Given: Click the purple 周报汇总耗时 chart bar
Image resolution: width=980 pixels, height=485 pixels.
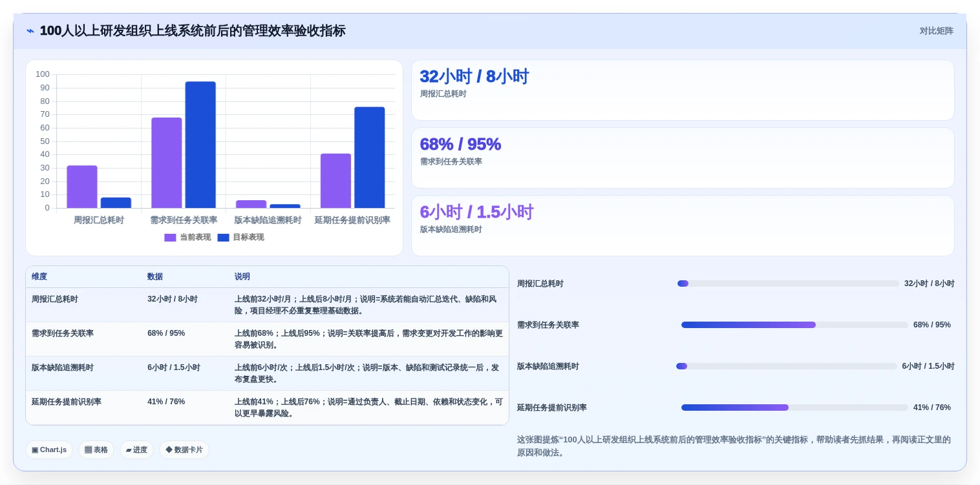Looking at the screenshot, I should coord(82,187).
